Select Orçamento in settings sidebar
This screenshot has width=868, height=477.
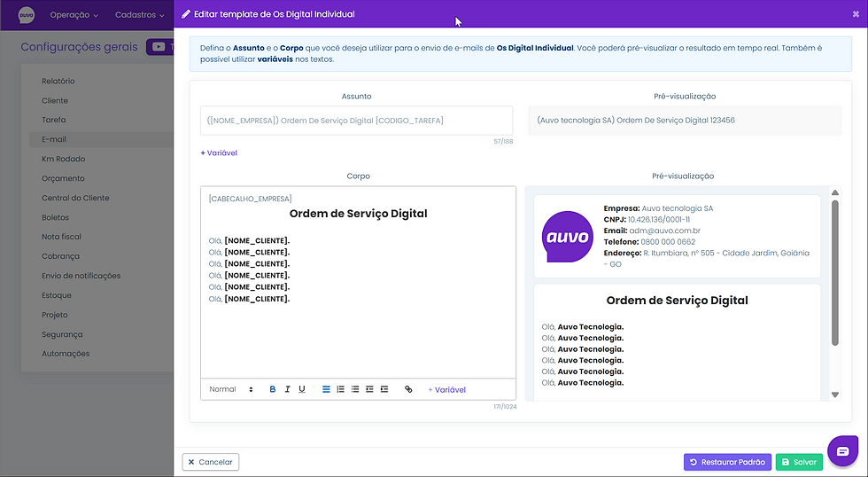click(x=63, y=178)
